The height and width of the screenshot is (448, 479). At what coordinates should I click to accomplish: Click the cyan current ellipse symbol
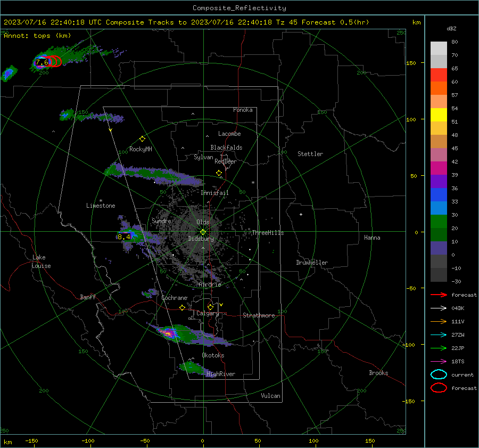tap(439, 374)
